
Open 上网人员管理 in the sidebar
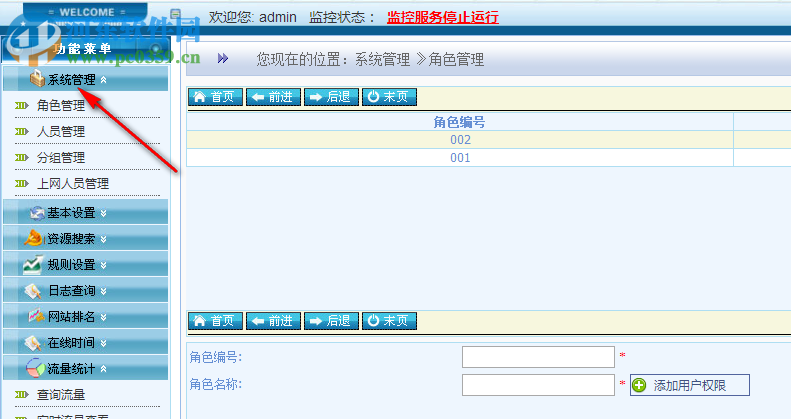(x=73, y=184)
